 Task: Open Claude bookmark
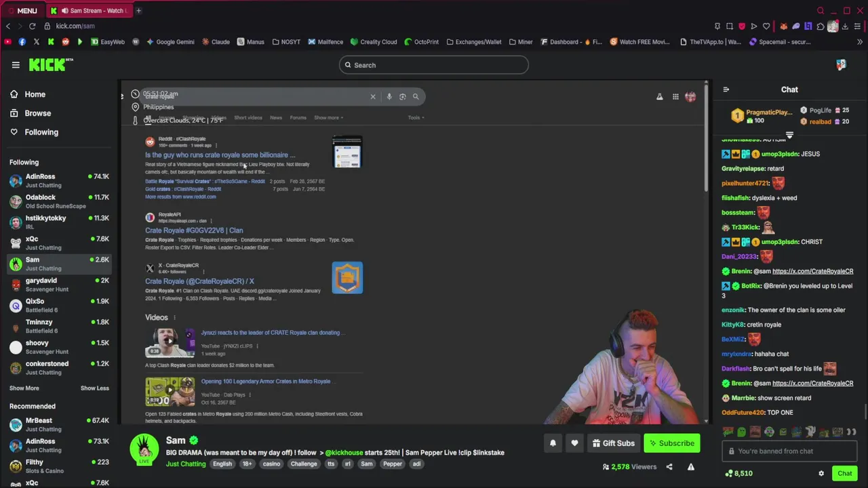[216, 42]
